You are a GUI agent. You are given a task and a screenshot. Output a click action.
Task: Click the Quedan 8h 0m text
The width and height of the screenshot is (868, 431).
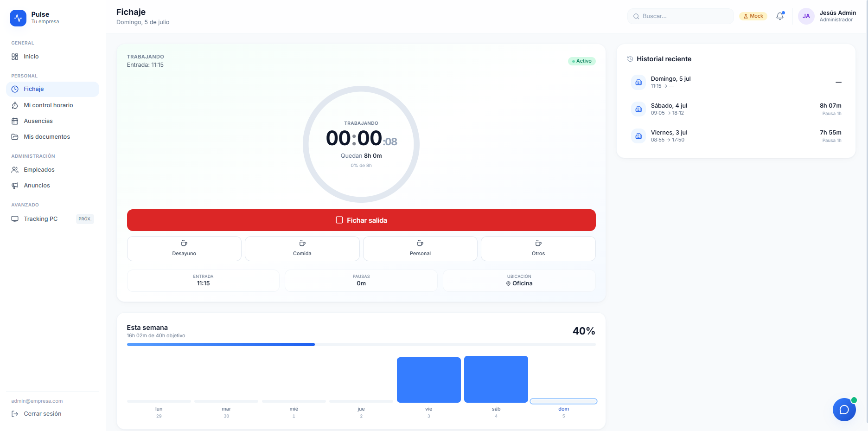coord(361,156)
